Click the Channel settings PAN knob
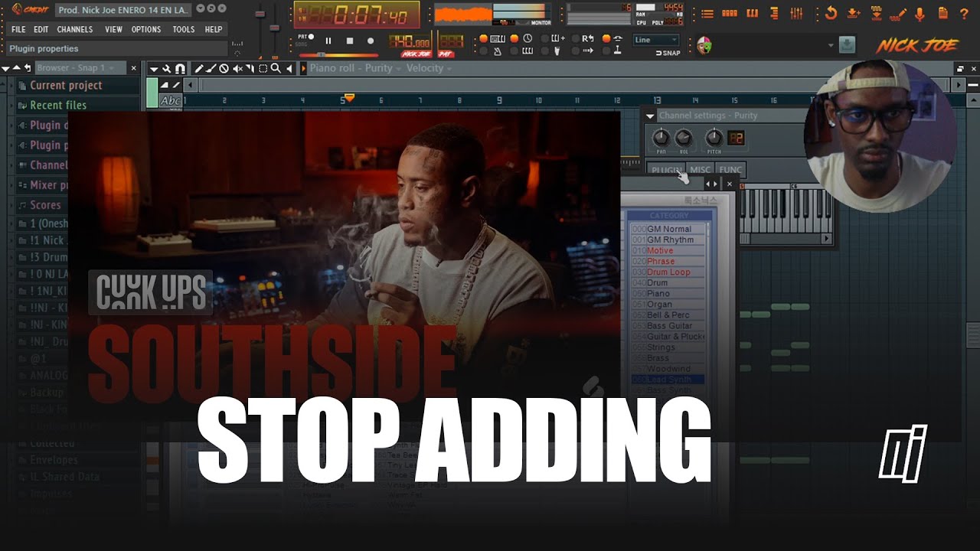Screen dimensions: 980x551 pos(661,138)
